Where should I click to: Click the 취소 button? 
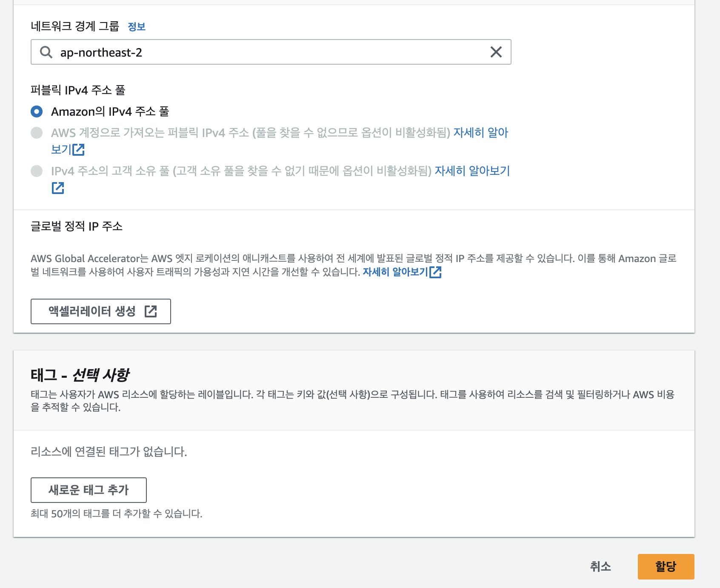click(600, 567)
